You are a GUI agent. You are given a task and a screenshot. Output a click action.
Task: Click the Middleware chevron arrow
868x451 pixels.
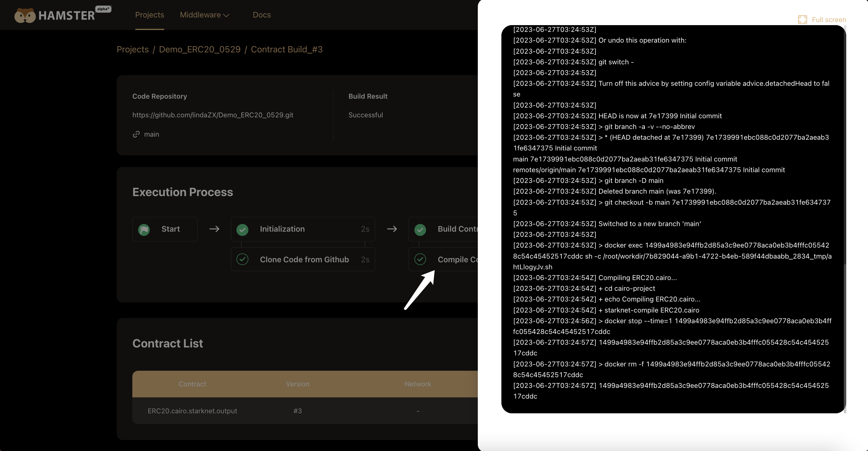click(226, 15)
